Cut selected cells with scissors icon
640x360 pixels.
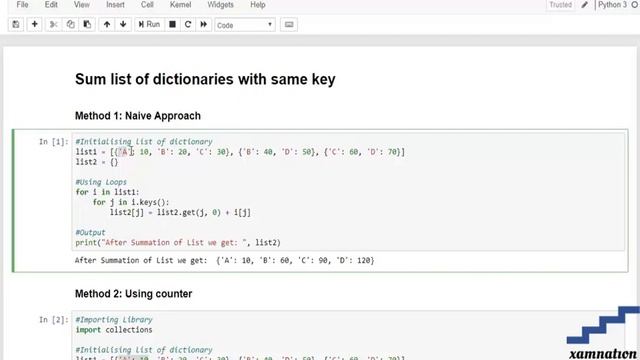[53, 24]
